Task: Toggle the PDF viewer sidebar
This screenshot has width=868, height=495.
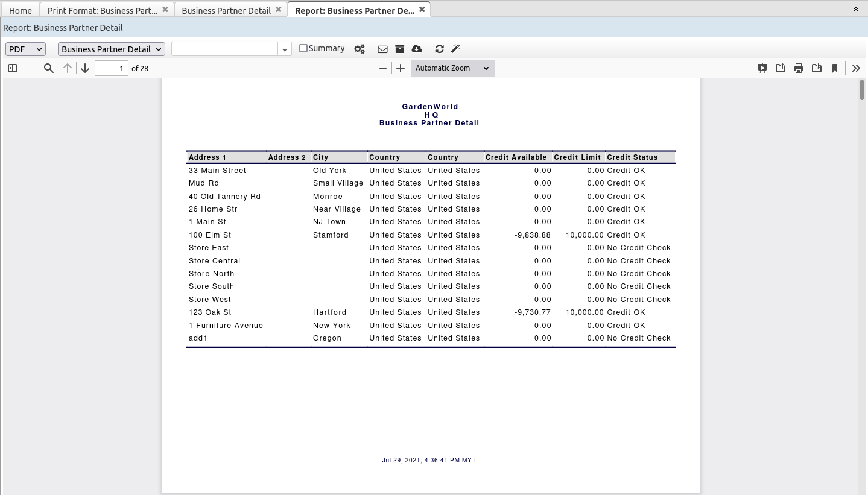Action: point(12,68)
